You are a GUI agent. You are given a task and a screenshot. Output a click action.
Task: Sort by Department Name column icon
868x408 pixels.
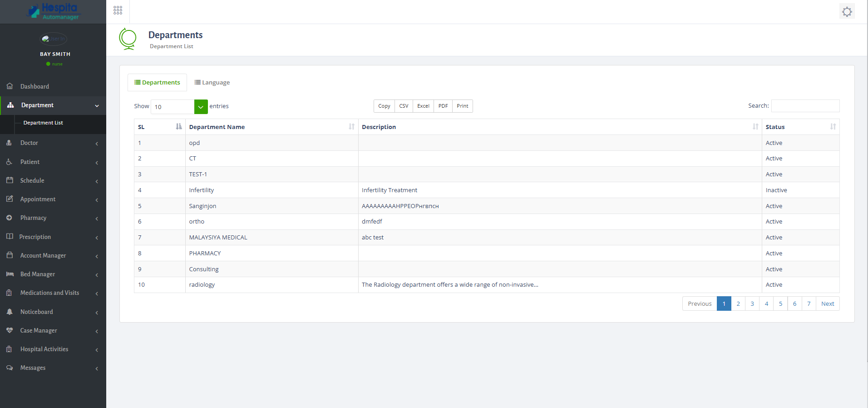(351, 126)
